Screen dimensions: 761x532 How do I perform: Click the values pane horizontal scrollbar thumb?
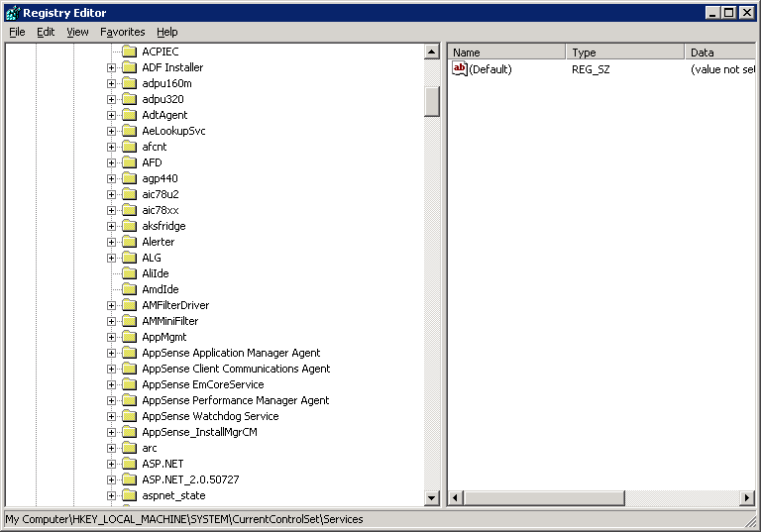click(544, 497)
